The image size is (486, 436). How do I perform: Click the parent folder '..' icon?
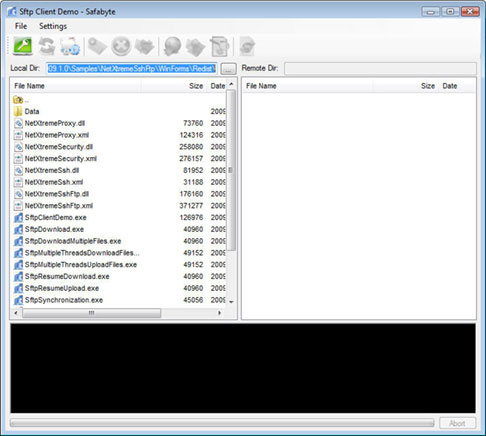tap(18, 100)
